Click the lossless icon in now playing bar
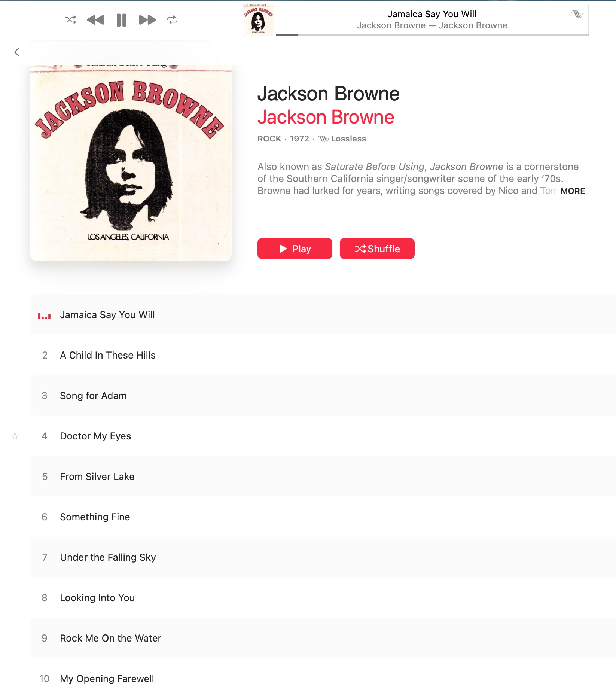 point(577,14)
